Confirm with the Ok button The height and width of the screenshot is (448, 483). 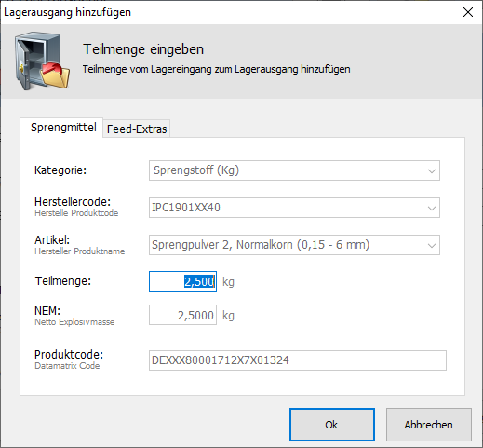332,425
